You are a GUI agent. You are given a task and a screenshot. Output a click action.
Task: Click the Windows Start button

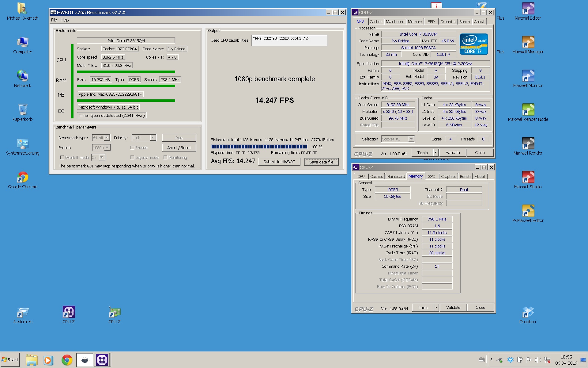pos(10,360)
